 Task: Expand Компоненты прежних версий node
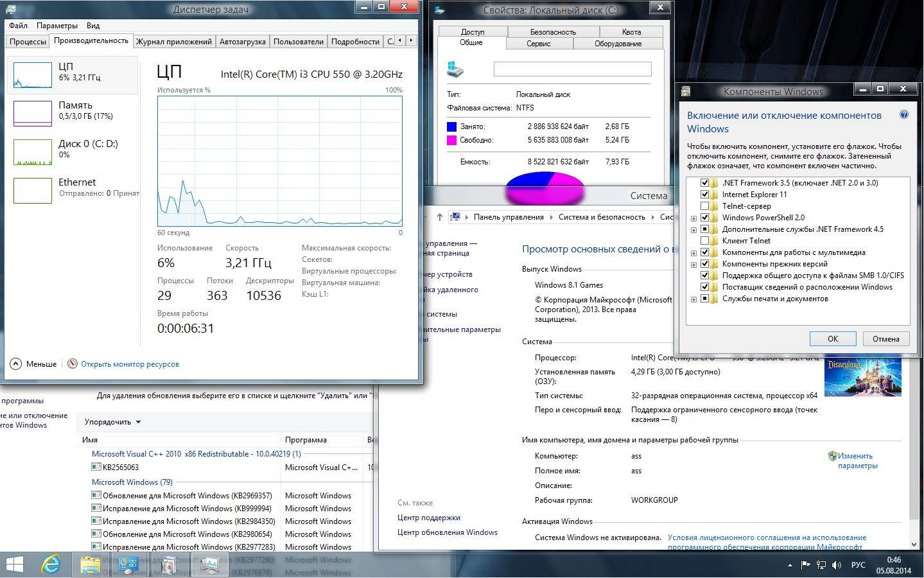click(693, 265)
